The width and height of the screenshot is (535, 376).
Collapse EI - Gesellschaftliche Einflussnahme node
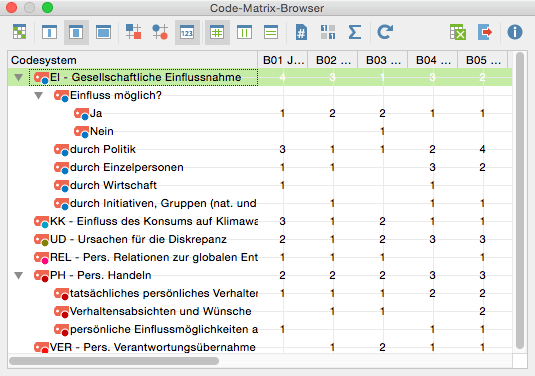pyautogui.click(x=19, y=77)
